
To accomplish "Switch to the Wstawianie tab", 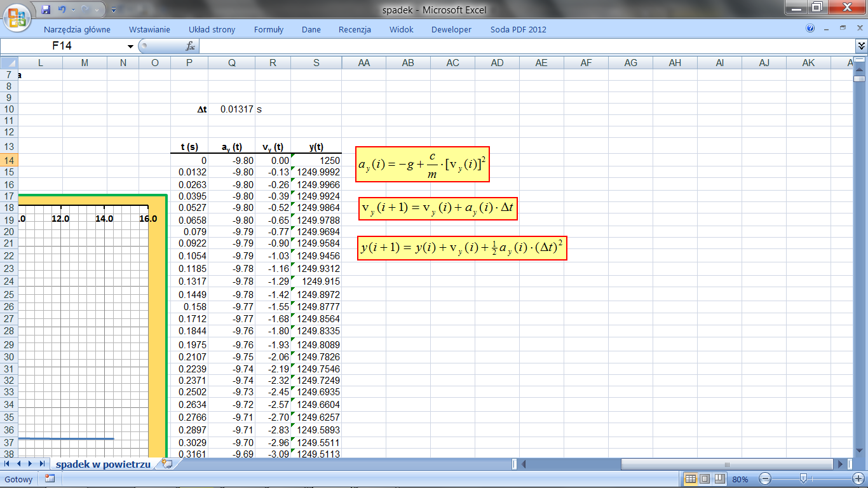I will click(x=149, y=29).
